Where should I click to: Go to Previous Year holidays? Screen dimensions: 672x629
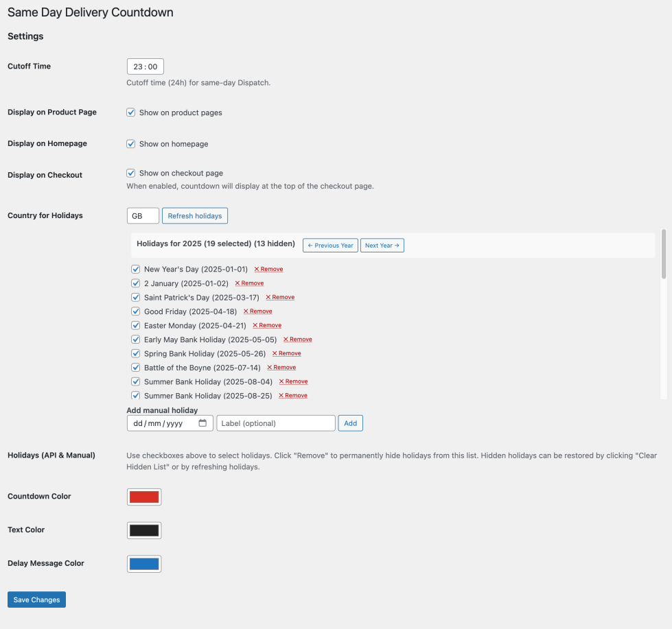coord(330,246)
